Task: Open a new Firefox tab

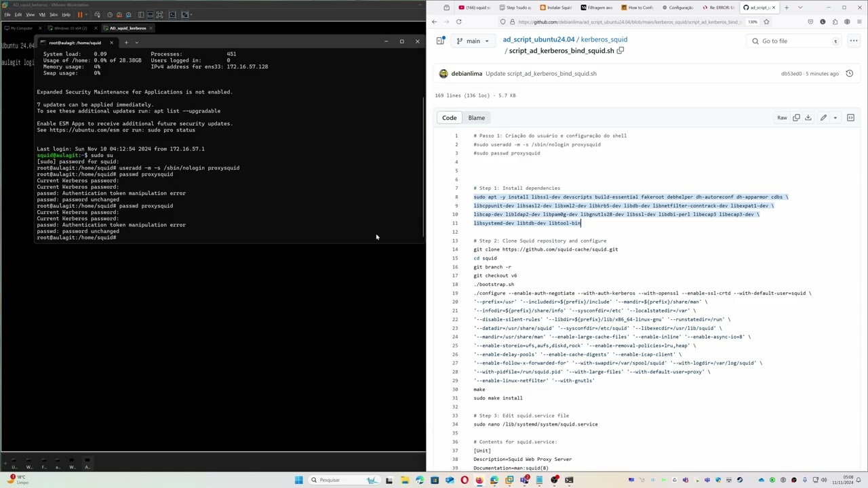Action: coord(787,7)
